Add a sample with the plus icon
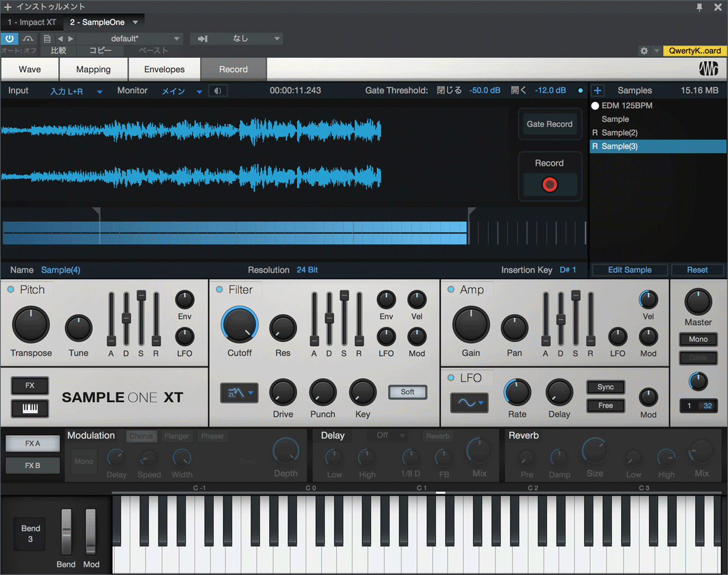This screenshot has height=575, width=728. click(x=598, y=90)
